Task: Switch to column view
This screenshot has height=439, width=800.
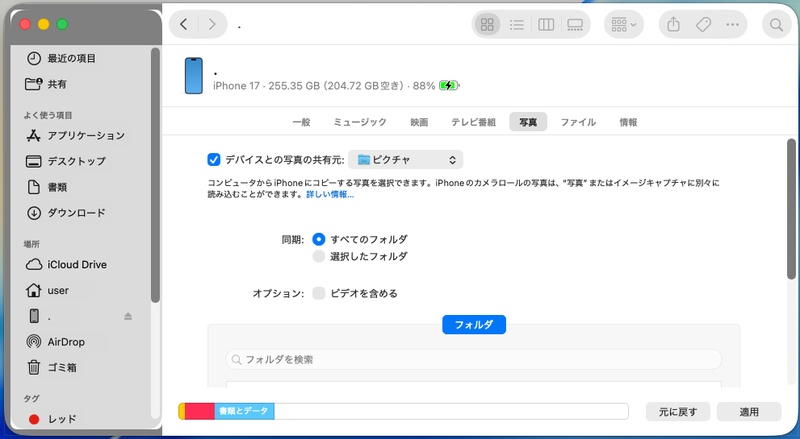Action: click(x=546, y=25)
